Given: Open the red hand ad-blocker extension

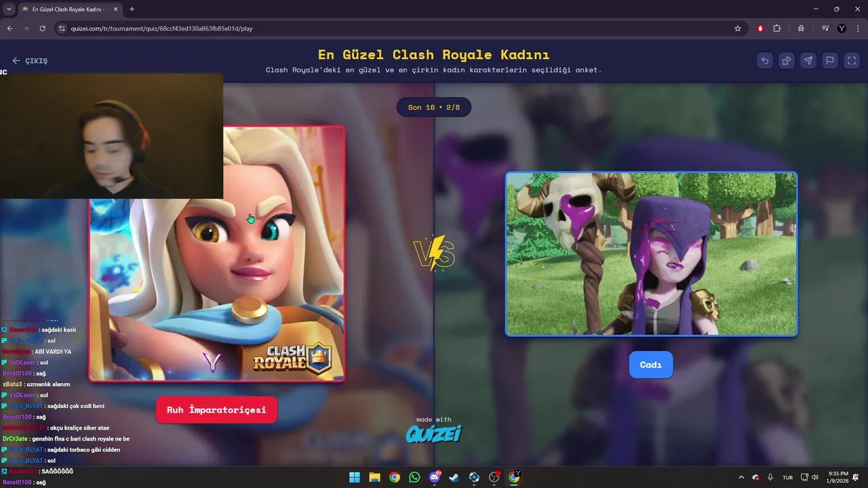Looking at the screenshot, I should (760, 28).
